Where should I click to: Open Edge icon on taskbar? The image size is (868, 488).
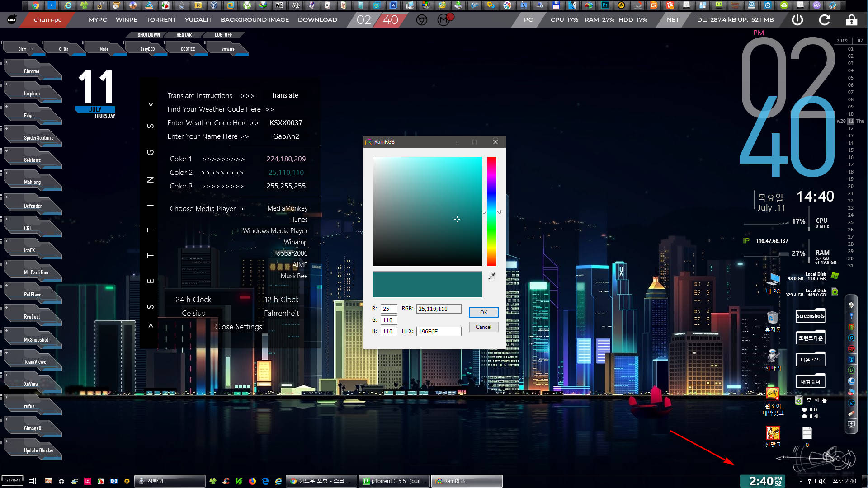[x=265, y=481]
